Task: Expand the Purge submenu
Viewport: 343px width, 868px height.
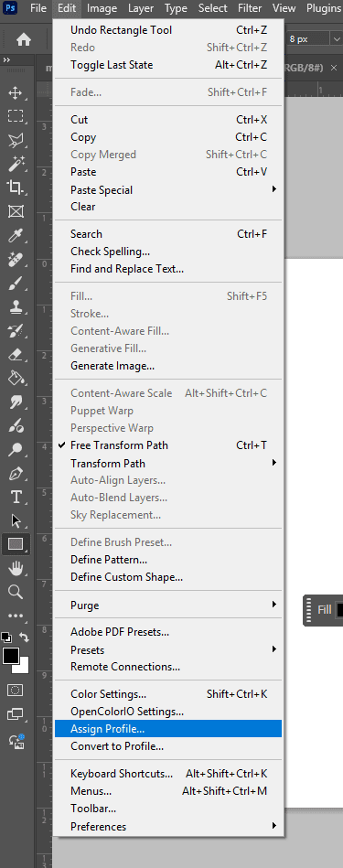Action: click(x=168, y=605)
